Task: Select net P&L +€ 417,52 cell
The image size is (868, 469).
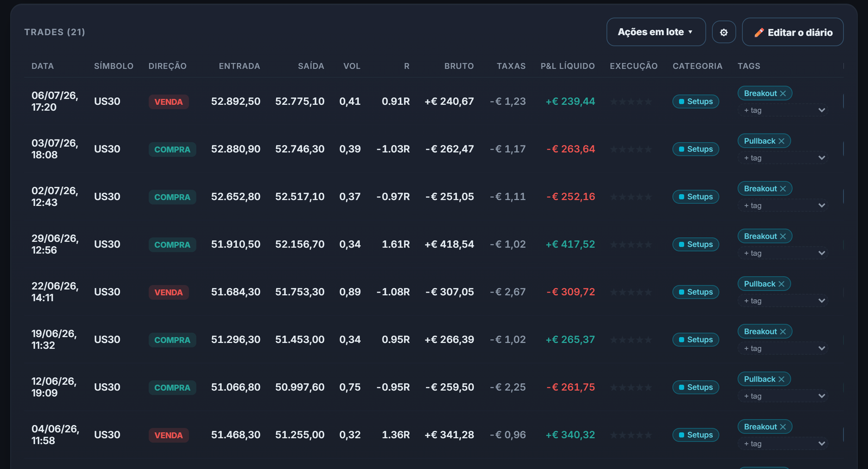Action: [570, 244]
